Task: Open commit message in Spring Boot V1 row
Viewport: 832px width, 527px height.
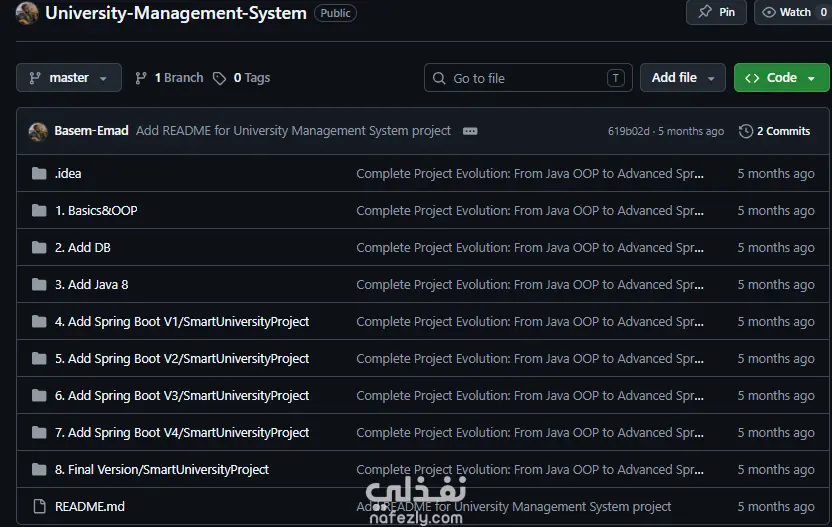Action: coord(530,322)
